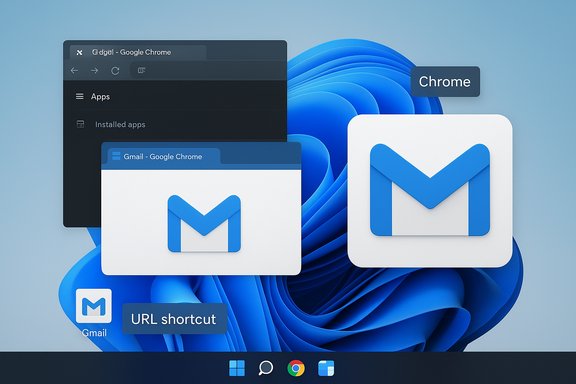Viewport: 576px width, 384px height.
Task: Click the Gmail logo inside the Gmail window
Action: tap(204, 224)
